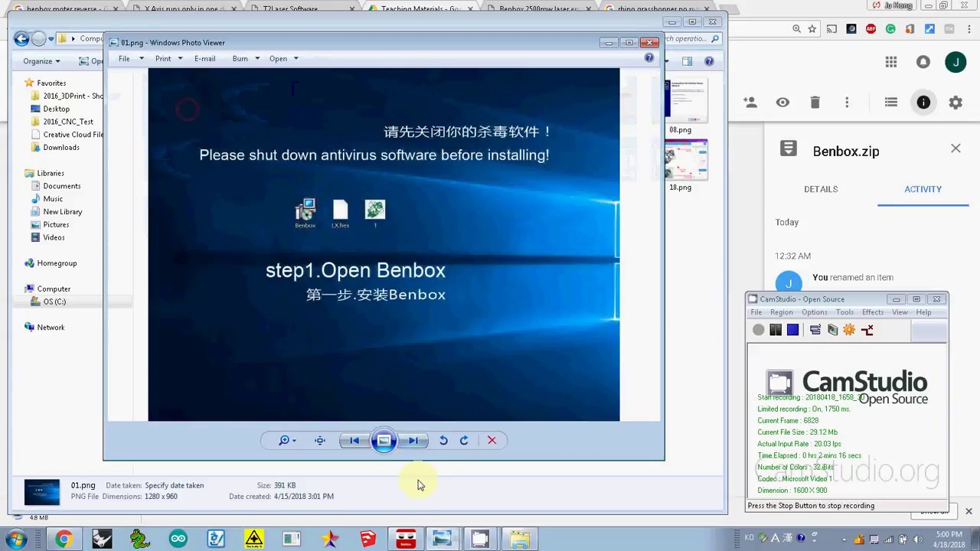980x551 pixels.
Task: Click CamStudio screen annotations sun icon
Action: pos(849,330)
